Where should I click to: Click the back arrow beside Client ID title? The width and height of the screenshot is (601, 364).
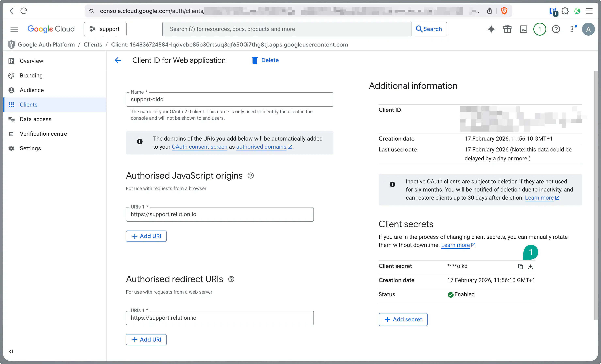coord(118,60)
